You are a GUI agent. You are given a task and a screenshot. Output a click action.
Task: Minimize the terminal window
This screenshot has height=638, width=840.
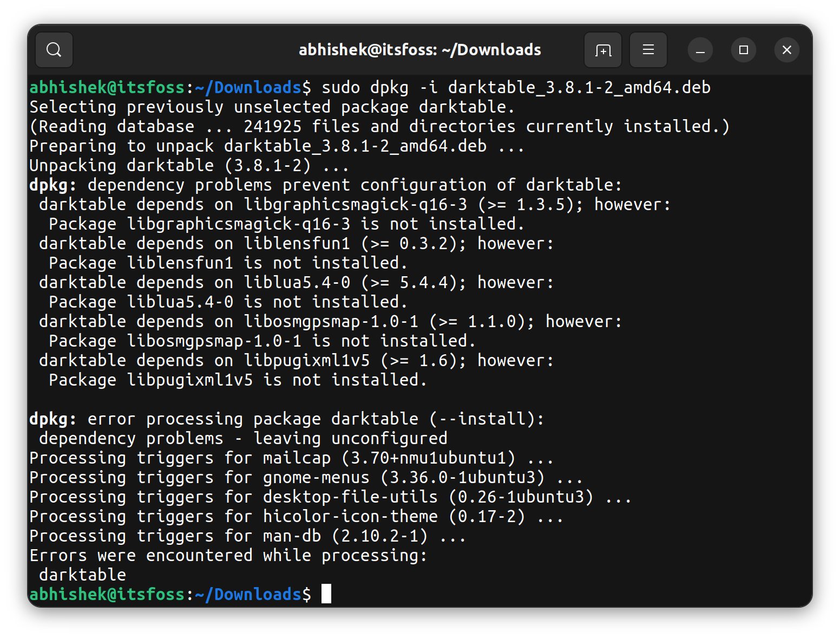[x=700, y=50]
